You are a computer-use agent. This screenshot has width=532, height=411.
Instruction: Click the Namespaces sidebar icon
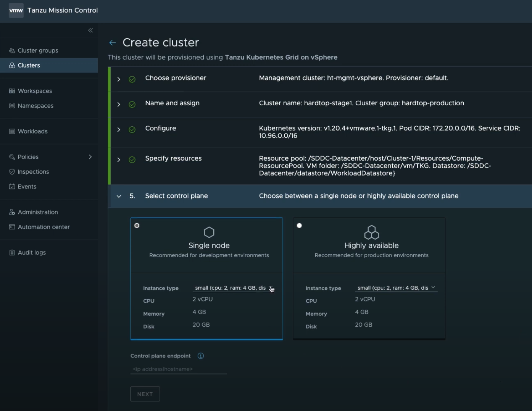[12, 106]
